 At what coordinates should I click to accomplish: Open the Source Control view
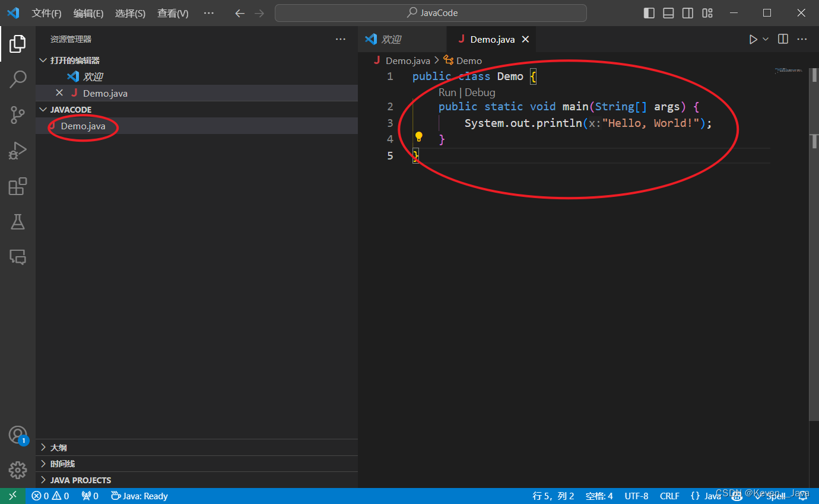[18, 115]
